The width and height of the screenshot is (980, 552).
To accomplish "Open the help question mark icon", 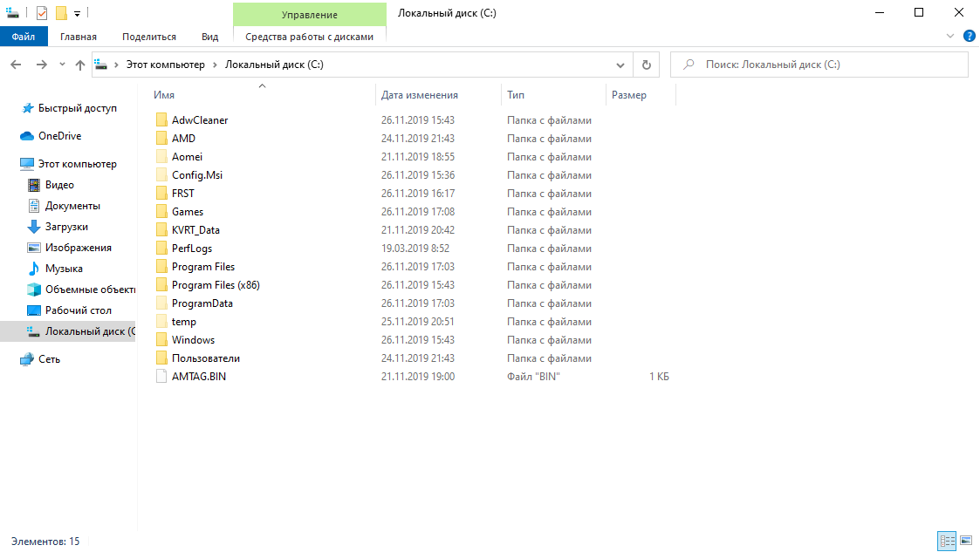I will pyautogui.click(x=970, y=36).
